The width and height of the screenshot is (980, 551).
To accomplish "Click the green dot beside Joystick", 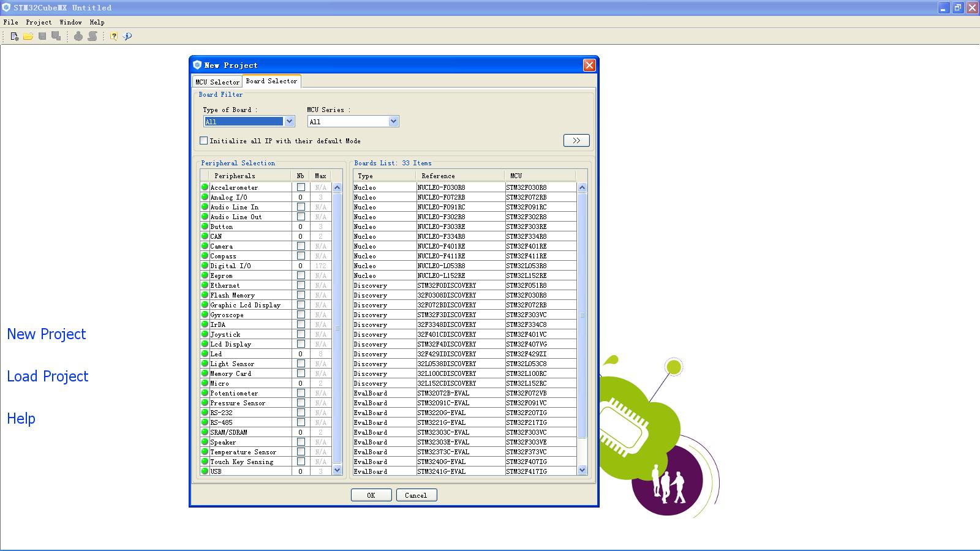I will (x=205, y=334).
